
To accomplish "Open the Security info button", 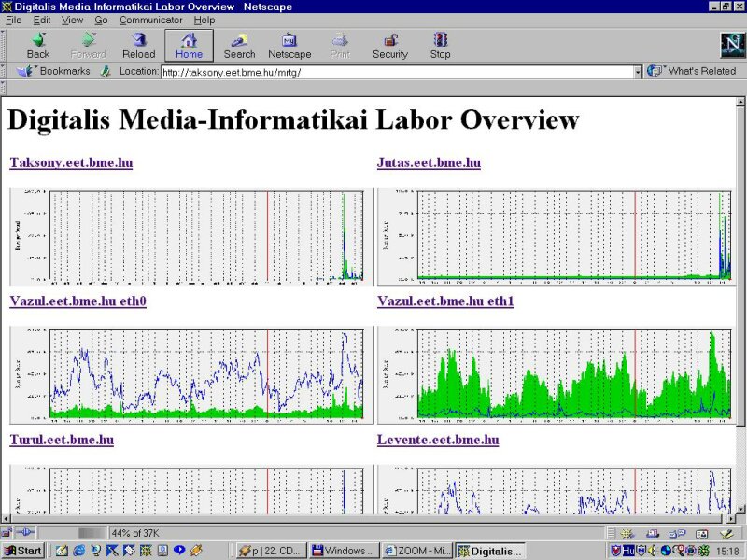I will pyautogui.click(x=390, y=45).
